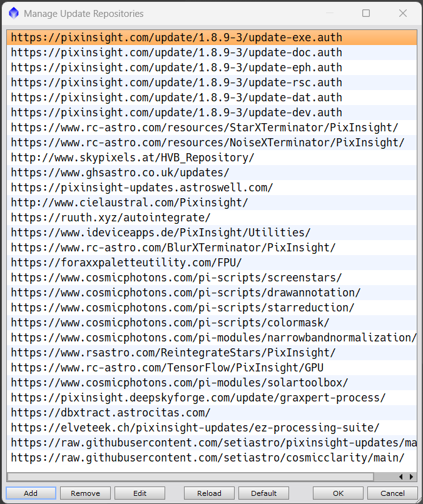Select the foraxxpaletteutility.com FPU URL
The width and height of the screenshot is (423, 504).
tap(211, 263)
